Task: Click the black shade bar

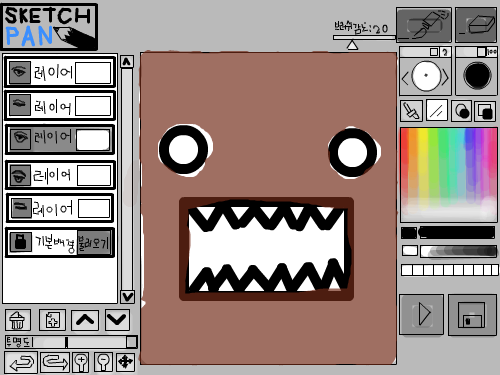Action: pyautogui.click(x=457, y=233)
